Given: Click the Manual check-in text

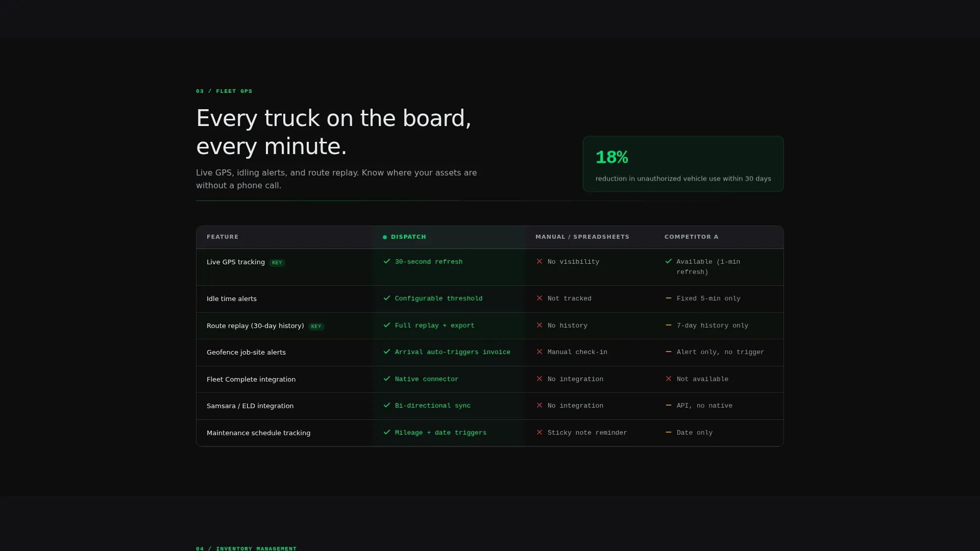Looking at the screenshot, I should [577, 352].
